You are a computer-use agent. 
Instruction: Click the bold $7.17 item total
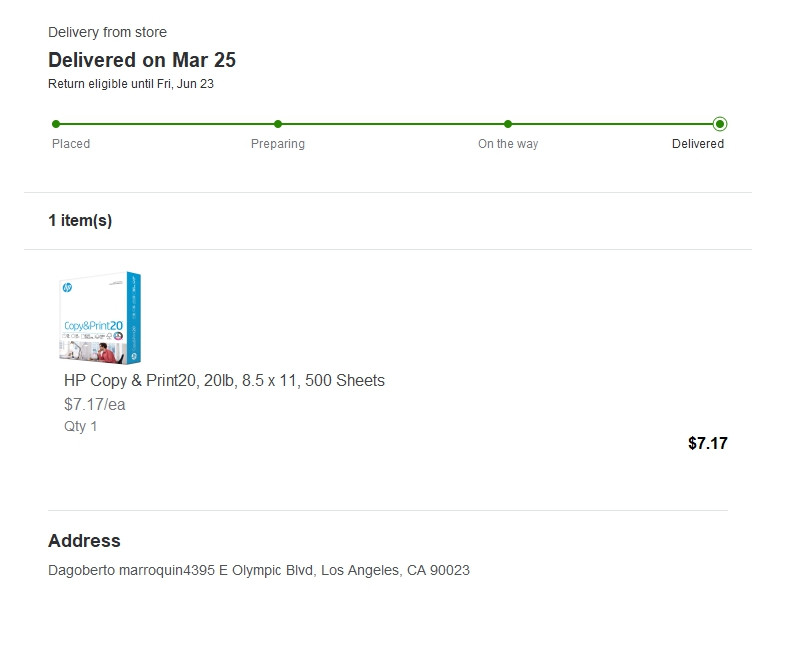(x=707, y=443)
